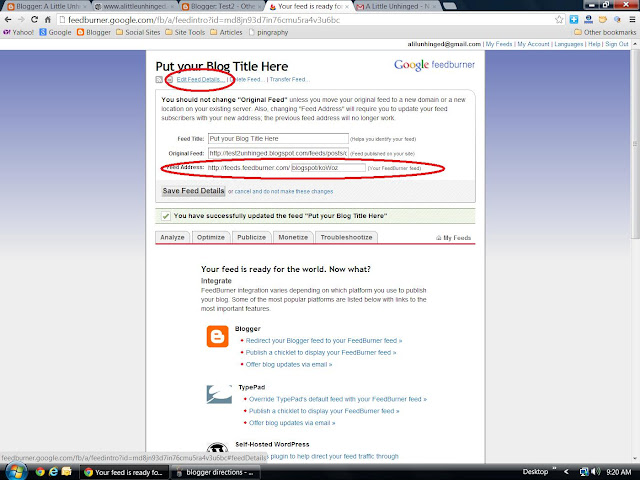Open the folder icon in taskbar

[x=66, y=472]
